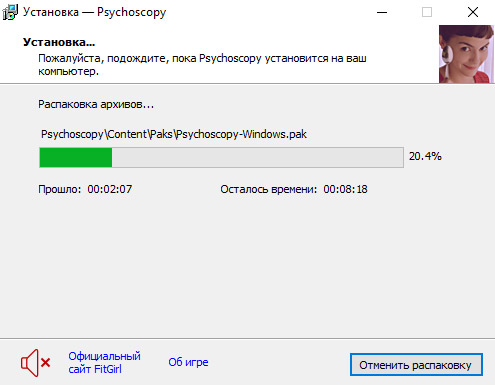Open the official FitGirl site link
Image resolution: width=495 pixels, height=385 pixels.
[104, 363]
